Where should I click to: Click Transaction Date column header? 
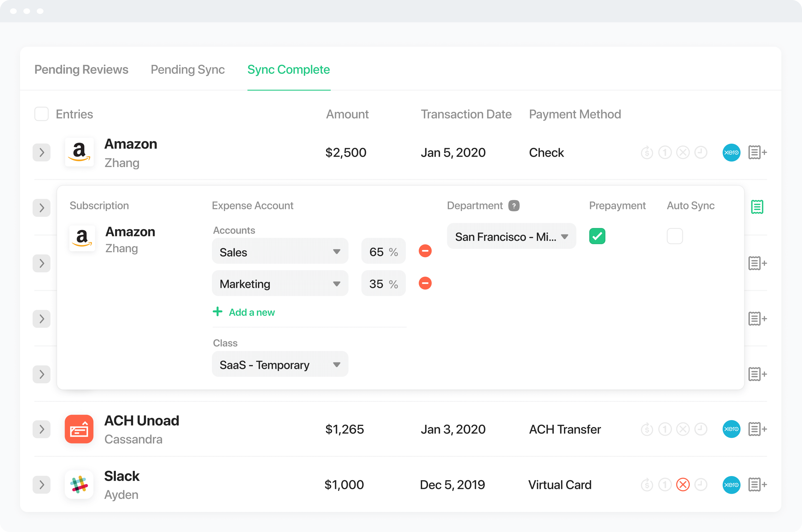[466, 114]
